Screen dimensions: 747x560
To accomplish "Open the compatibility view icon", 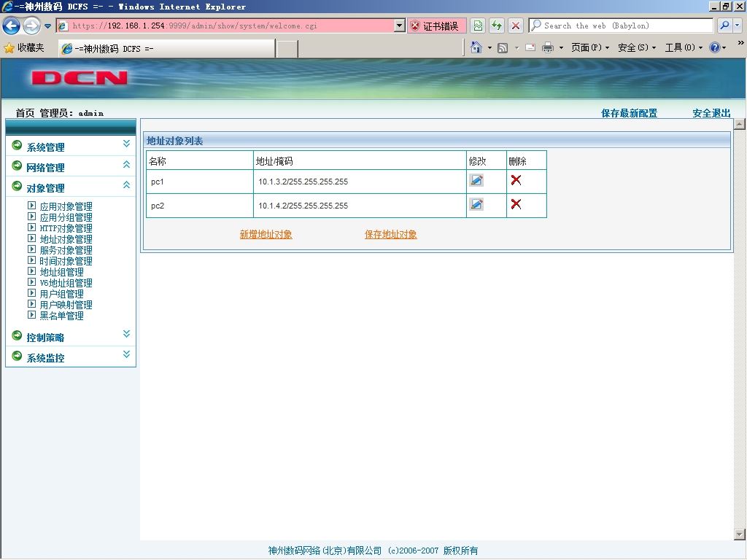I will click(x=478, y=26).
